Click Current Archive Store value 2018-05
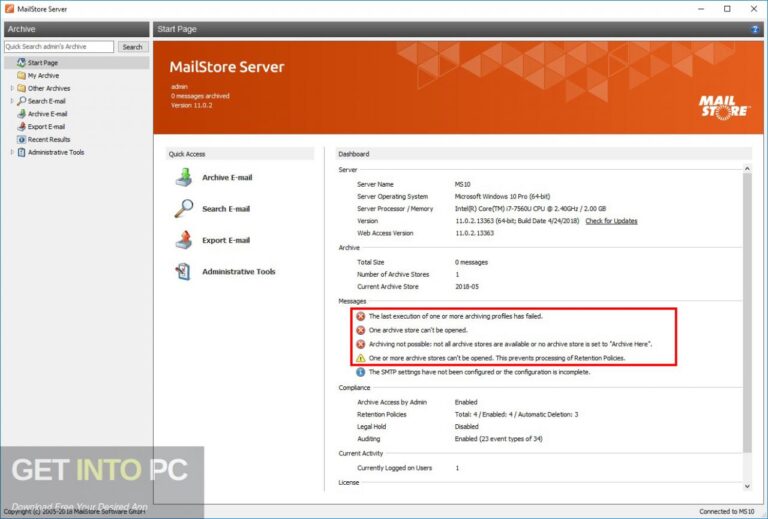This screenshot has width=768, height=519. (467, 286)
